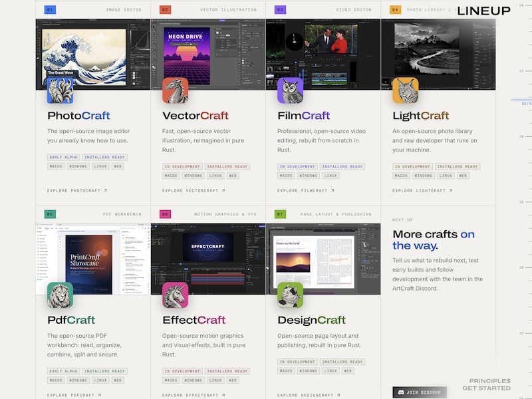Click the More crafts on the way heading
The width and height of the screenshot is (532, 399).
pyautogui.click(x=434, y=240)
